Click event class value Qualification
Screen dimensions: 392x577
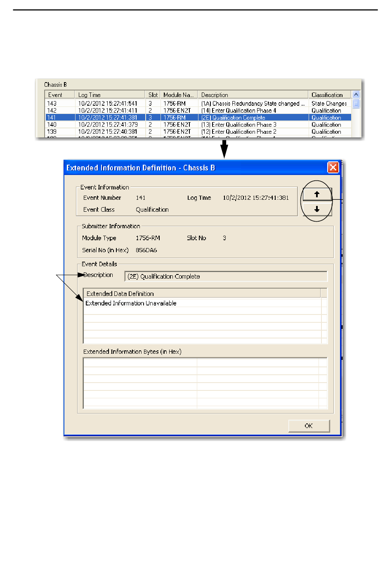coord(152,210)
